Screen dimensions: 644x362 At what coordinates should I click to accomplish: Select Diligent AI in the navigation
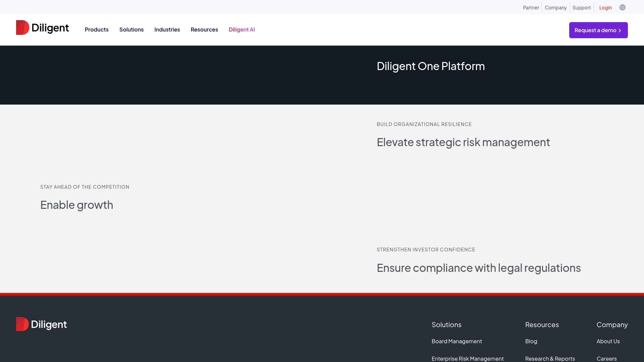[241, 30]
